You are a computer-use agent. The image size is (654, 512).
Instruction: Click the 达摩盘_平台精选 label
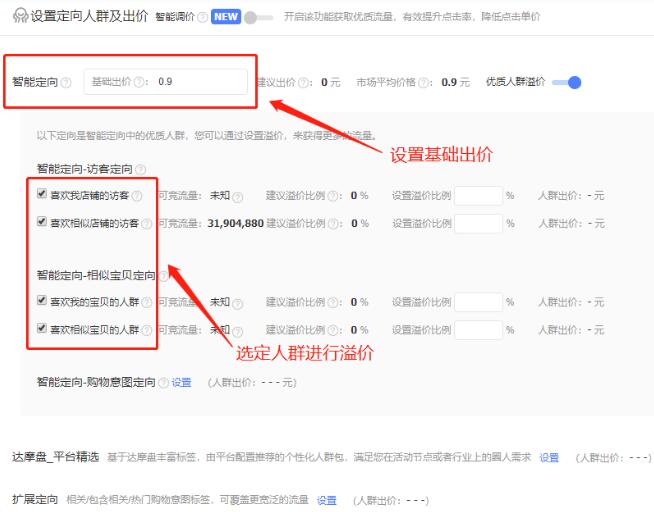click(x=55, y=457)
